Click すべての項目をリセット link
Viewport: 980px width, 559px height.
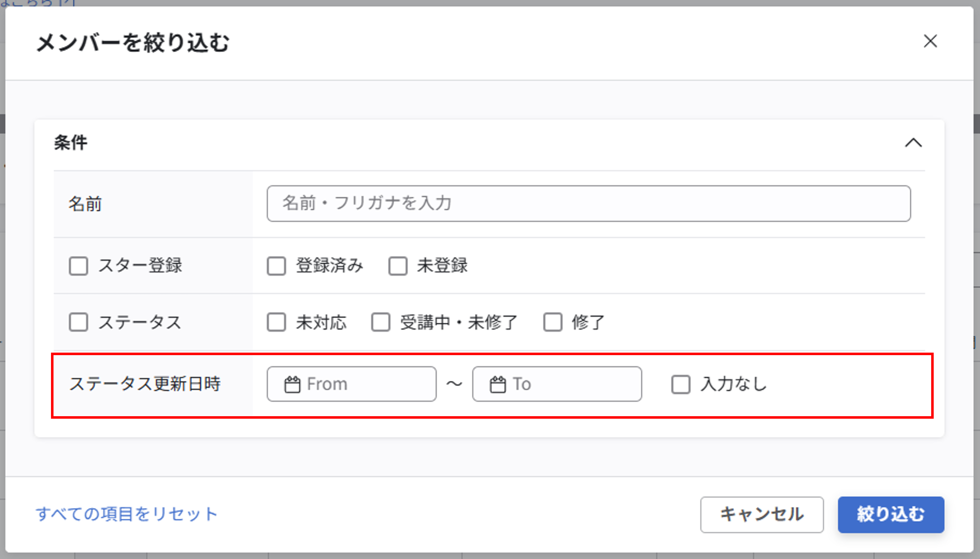point(127,514)
